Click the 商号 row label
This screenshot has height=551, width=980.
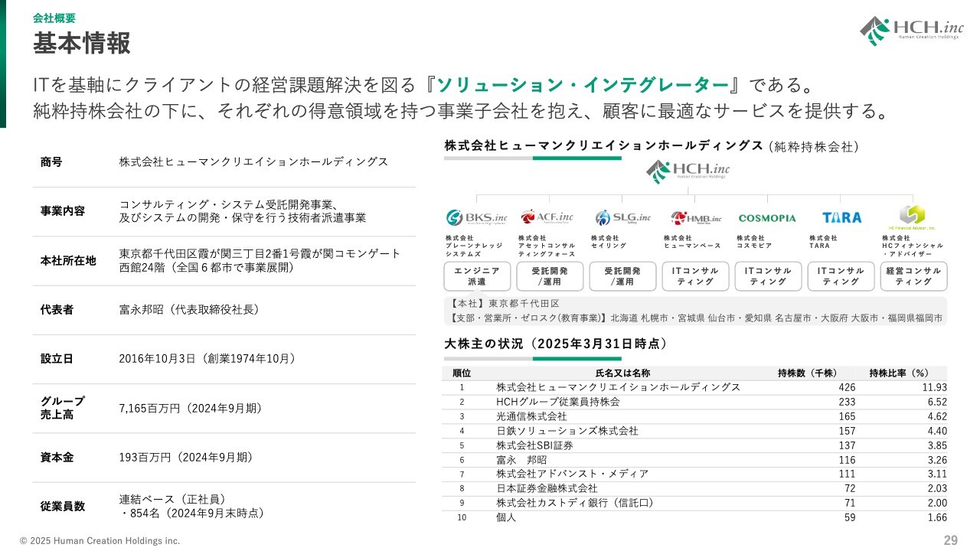51,162
